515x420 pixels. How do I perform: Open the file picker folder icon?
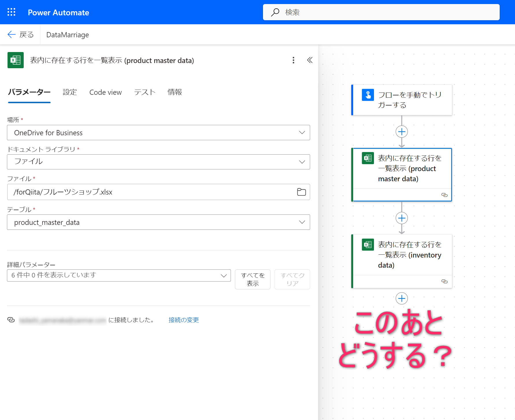(301, 192)
